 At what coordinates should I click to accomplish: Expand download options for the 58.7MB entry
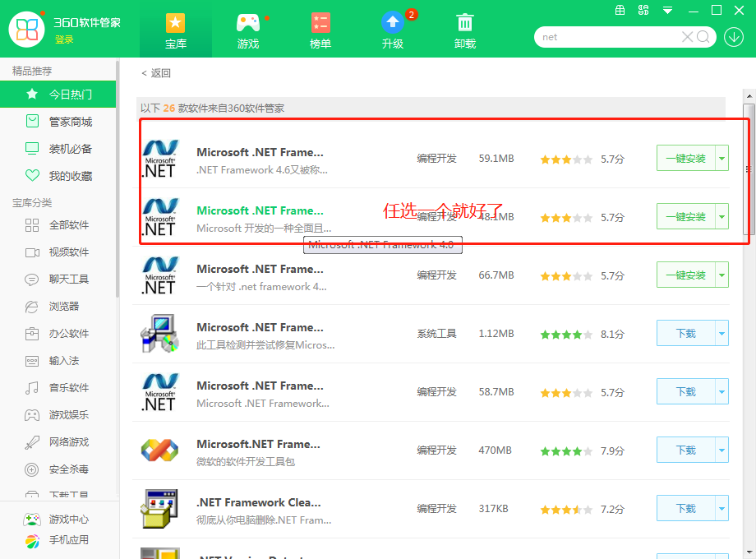(x=721, y=391)
